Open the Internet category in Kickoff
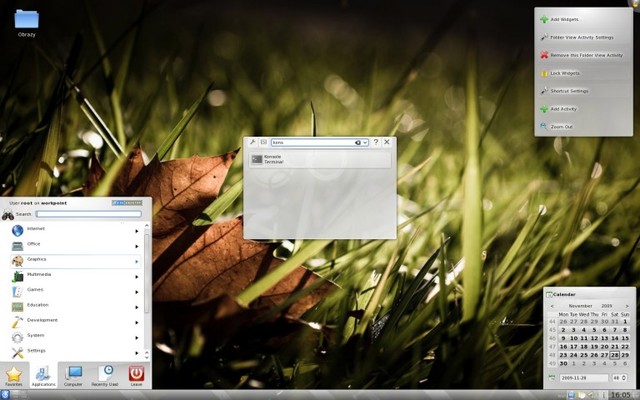640x400 pixels. point(76,231)
